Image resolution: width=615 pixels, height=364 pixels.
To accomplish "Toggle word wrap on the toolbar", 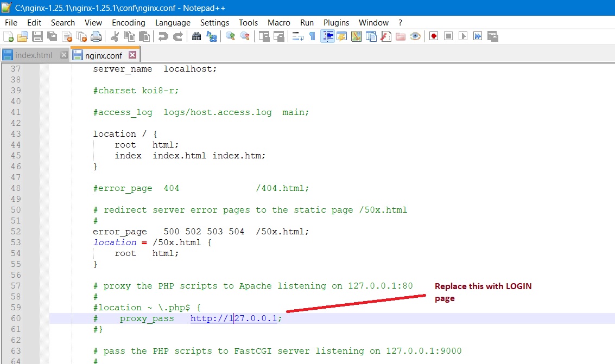I will pos(297,36).
